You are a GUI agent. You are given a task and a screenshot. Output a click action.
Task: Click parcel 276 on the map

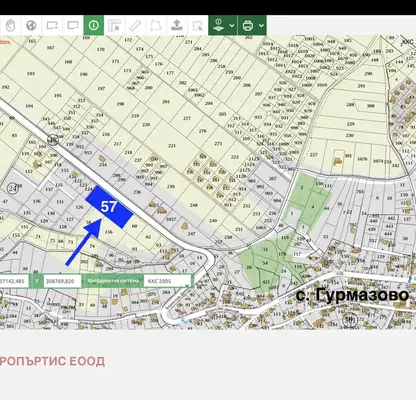pos(203,131)
